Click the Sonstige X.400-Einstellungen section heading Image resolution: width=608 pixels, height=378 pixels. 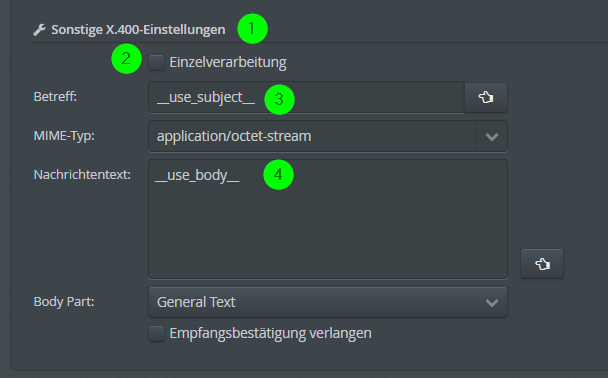[x=138, y=30]
